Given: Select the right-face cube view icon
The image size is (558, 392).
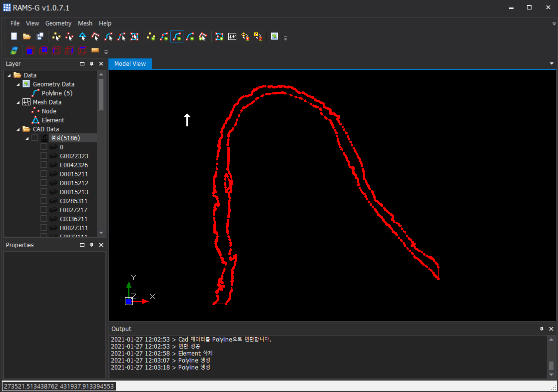Looking at the screenshot, I should point(69,50).
